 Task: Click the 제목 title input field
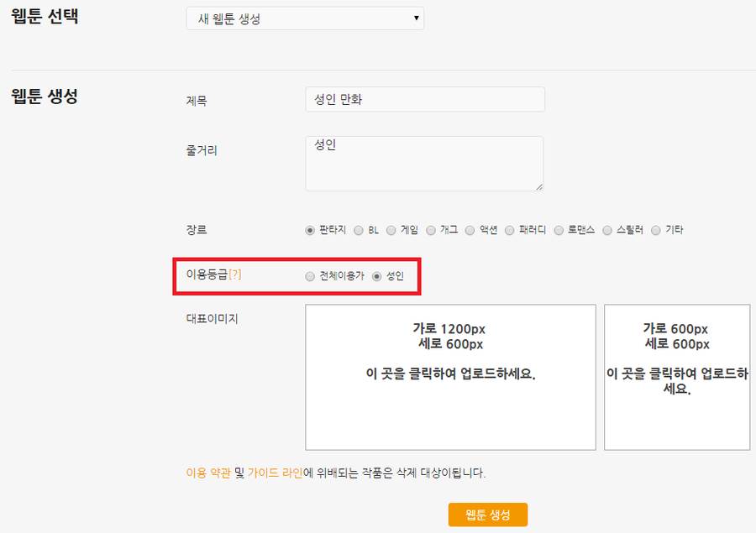pyautogui.click(x=424, y=99)
